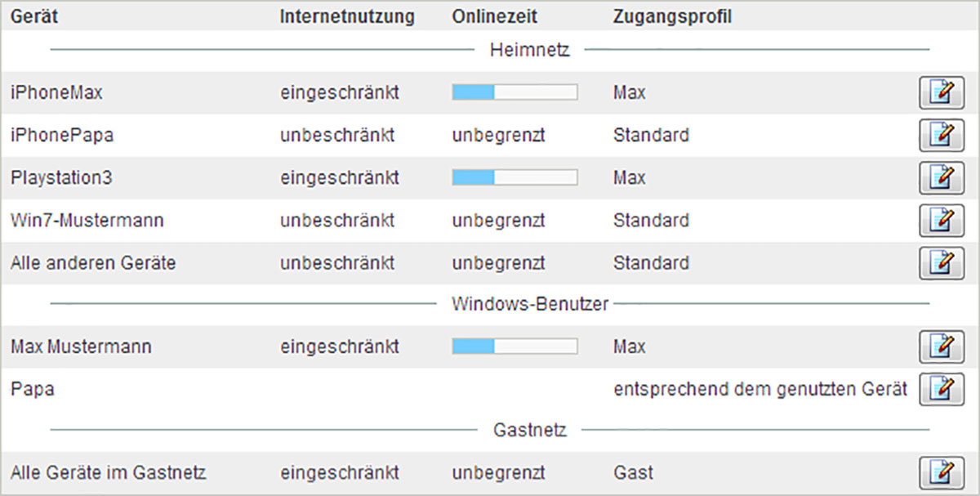Edit Max Mustermann Windows user
The height and width of the screenshot is (496, 980).
[x=941, y=347]
